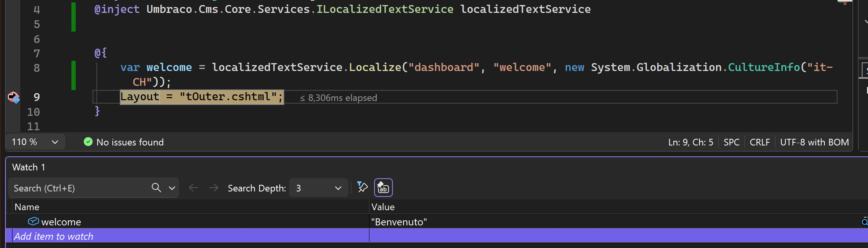The width and height of the screenshot is (868, 248).
Task: Click the Add item to watch row
Action: click(x=54, y=236)
